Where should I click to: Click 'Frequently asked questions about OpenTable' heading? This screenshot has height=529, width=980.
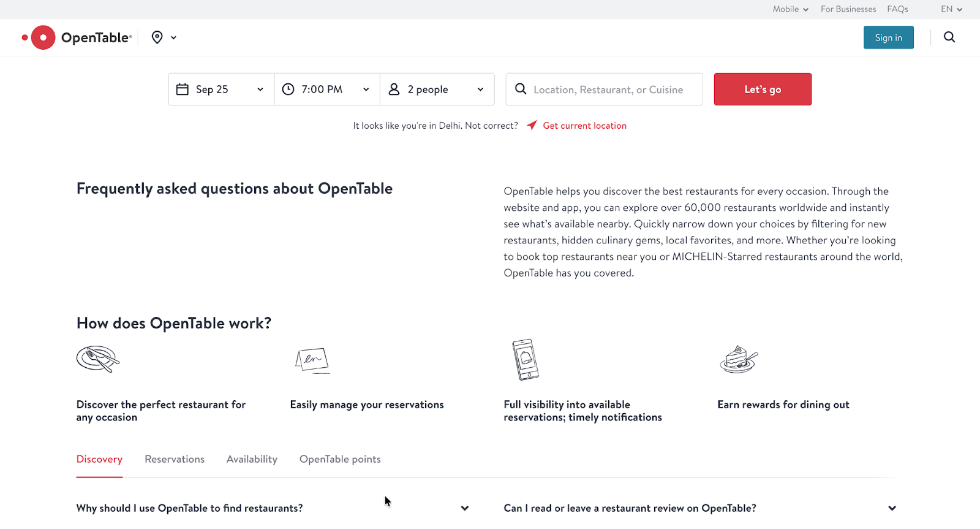point(235,189)
